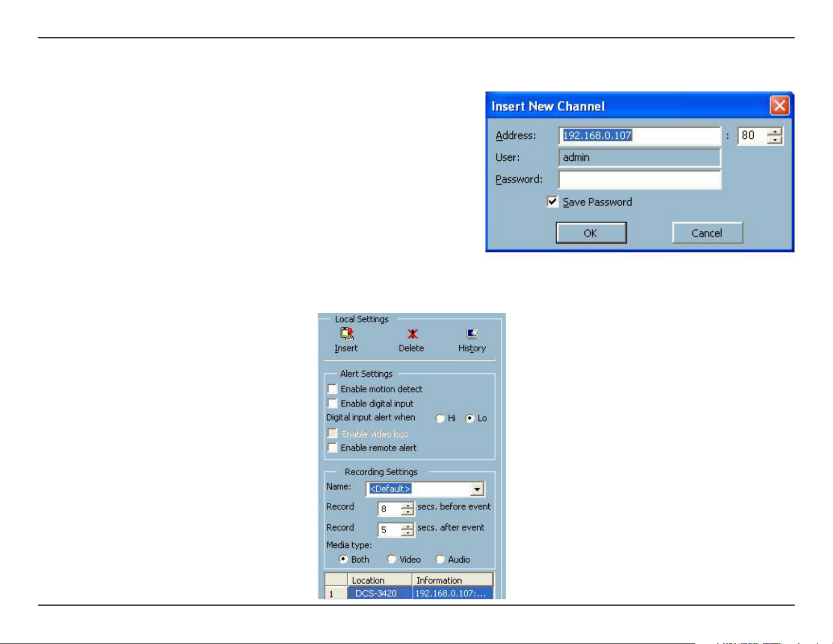Viewport: 833px width, 644px height.
Task: Select the Lo digital input radio button
Action: click(470, 418)
